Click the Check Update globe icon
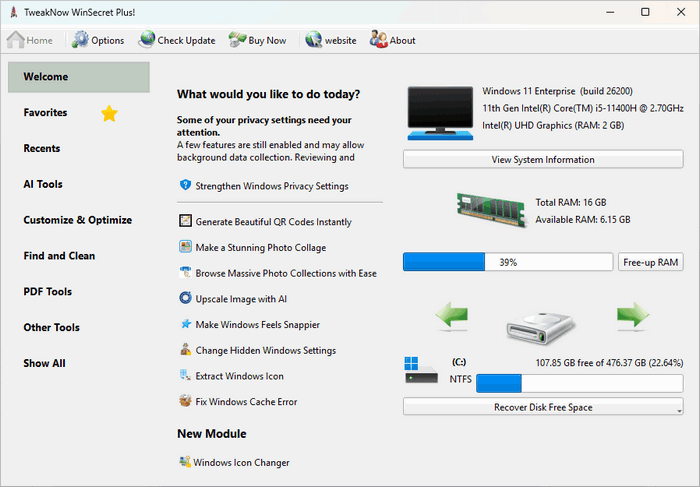 point(146,40)
